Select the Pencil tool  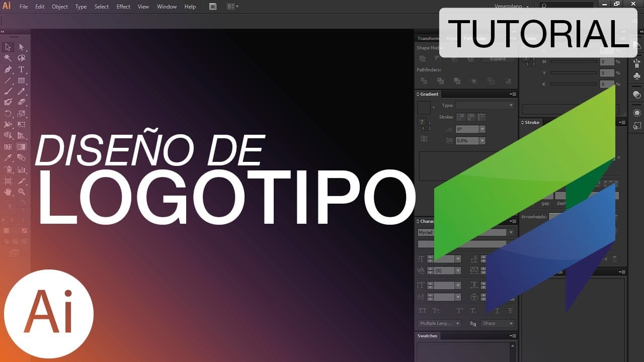22,92
